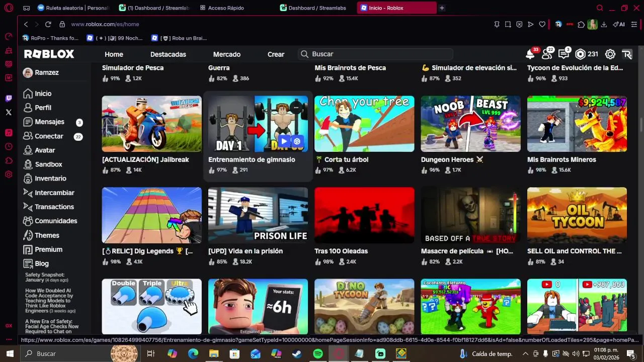Open Dungeon Heroes game thumbnail
644x362 pixels.
pos(471,124)
